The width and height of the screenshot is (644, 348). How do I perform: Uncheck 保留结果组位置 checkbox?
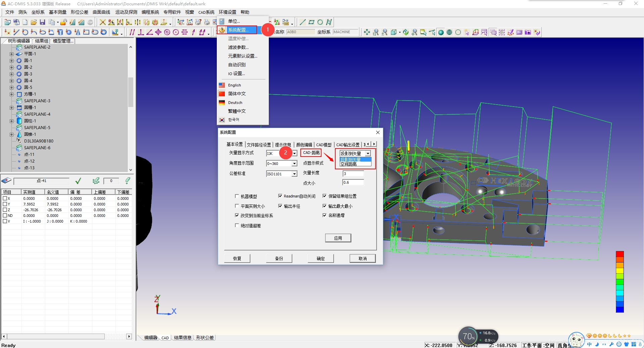click(325, 196)
